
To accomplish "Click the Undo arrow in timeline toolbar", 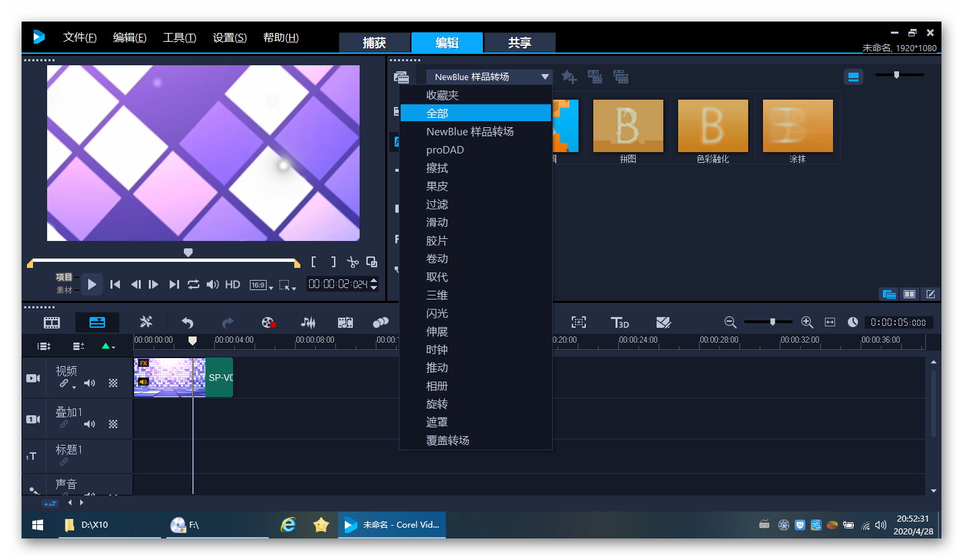I will click(x=187, y=322).
